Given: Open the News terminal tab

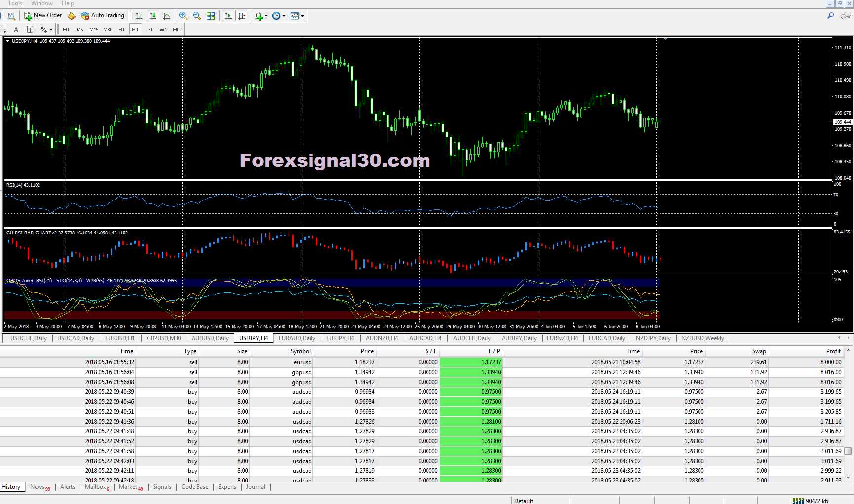Looking at the screenshot, I should 40,487.
